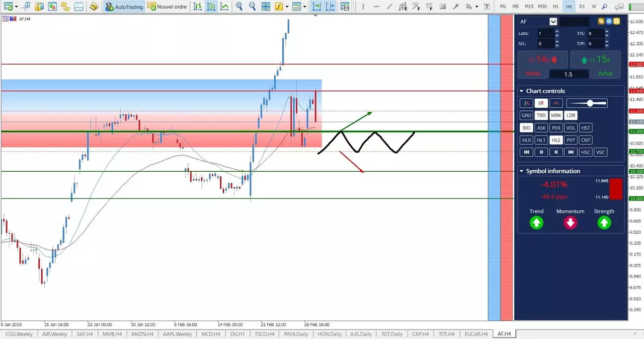Open the Navigator folder icon
Image resolution: width=644 pixels, height=339 pixels.
click(x=65, y=7)
